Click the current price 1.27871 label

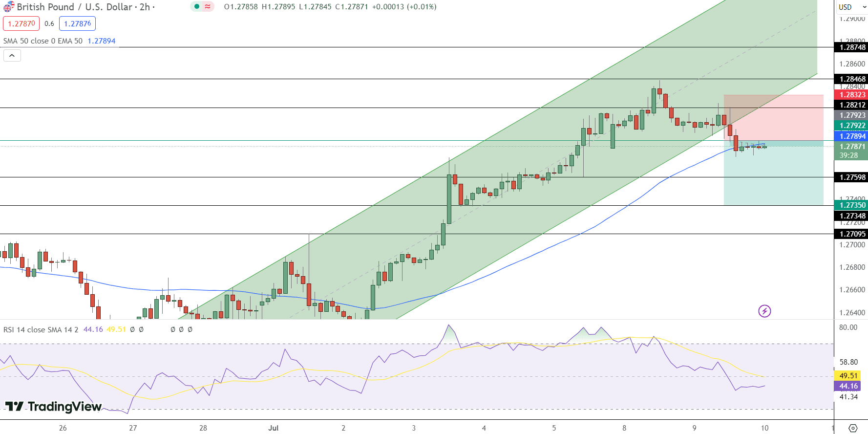coord(852,147)
